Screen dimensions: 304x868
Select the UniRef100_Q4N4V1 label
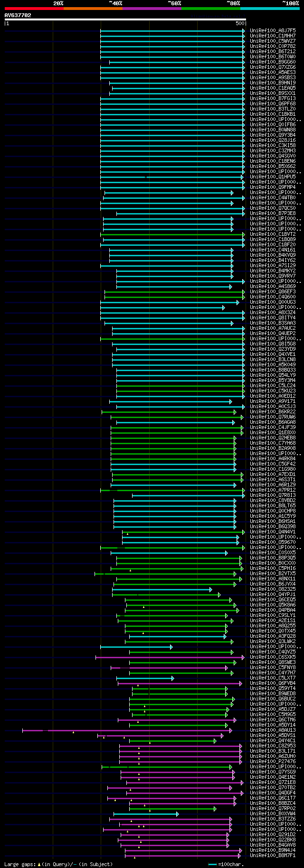(x=273, y=532)
